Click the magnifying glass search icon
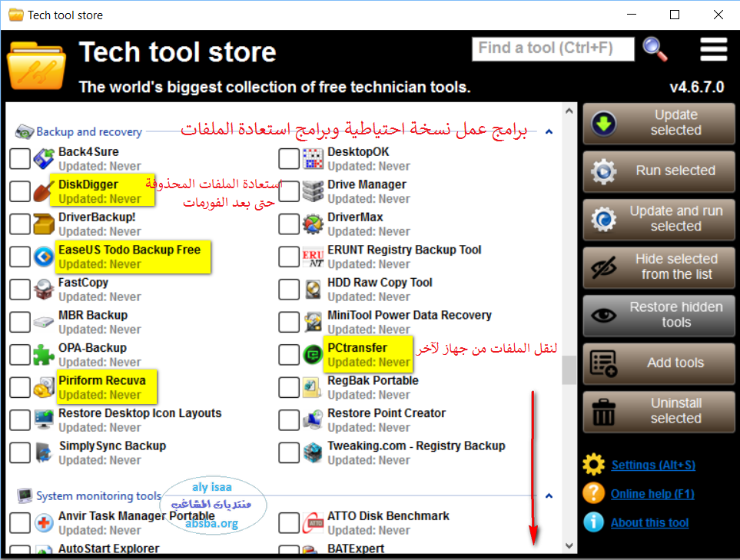Image resolution: width=740 pixels, height=560 pixels. 655,48
